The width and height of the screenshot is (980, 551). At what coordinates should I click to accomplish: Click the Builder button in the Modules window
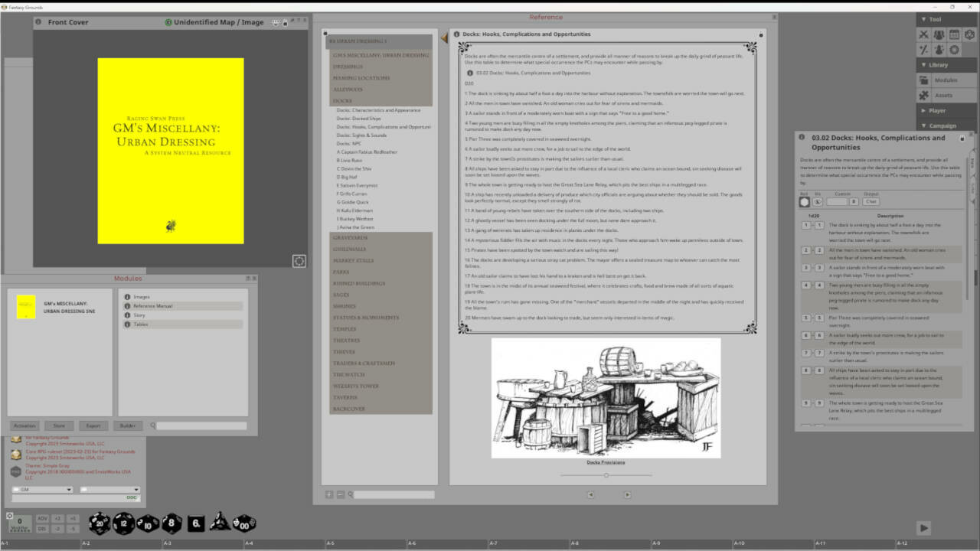coord(128,425)
